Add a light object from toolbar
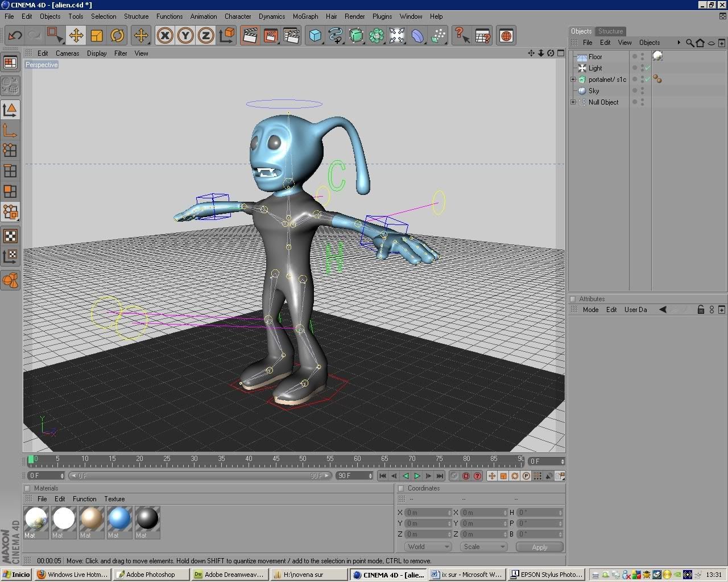Image resolution: width=728 pixels, height=582 pixels. tap(397, 36)
